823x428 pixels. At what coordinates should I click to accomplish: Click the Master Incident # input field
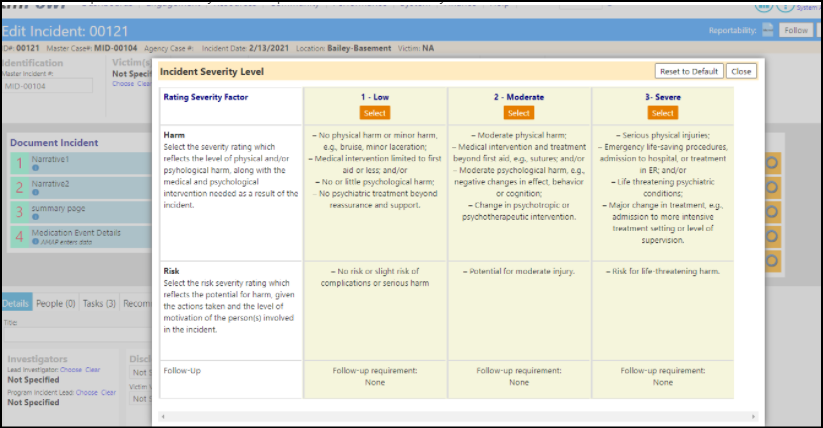point(48,86)
